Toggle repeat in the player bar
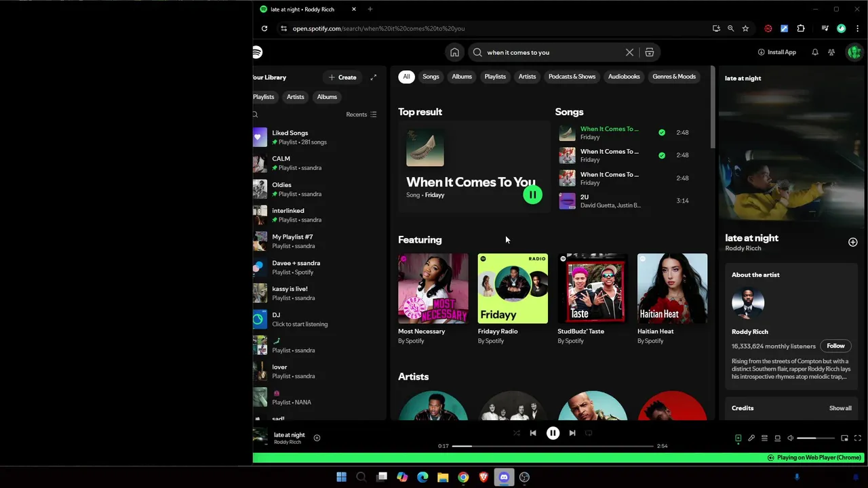Screen dimensions: 868x488 589,433
